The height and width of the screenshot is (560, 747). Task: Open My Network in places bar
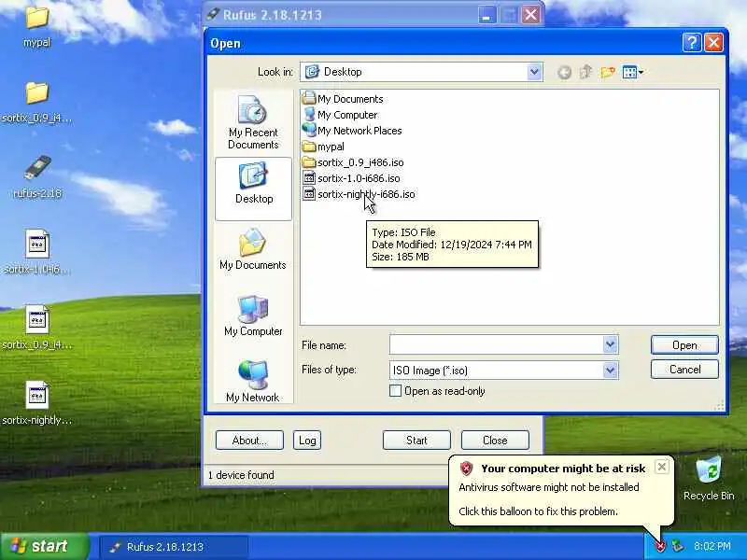pyautogui.click(x=253, y=382)
